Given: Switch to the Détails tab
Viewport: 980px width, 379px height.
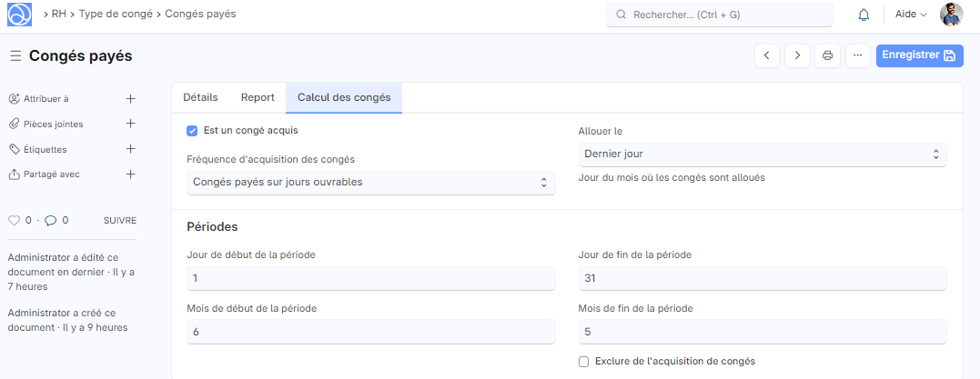Looking at the screenshot, I should click(200, 97).
